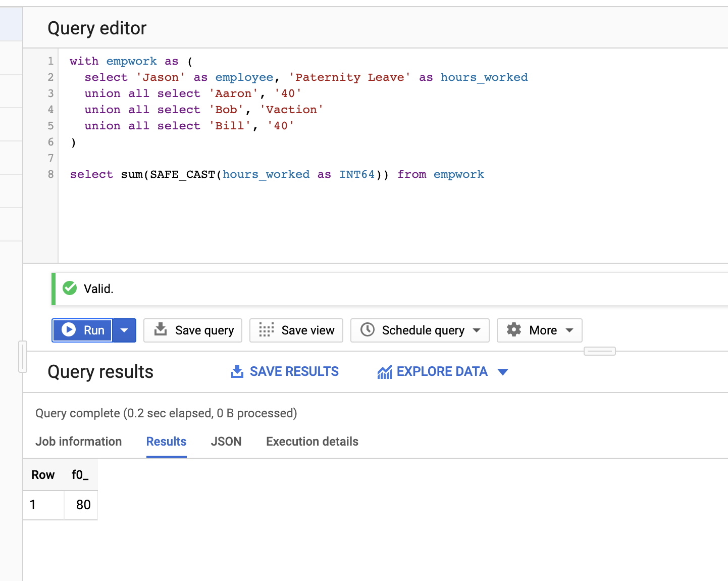This screenshot has width=728, height=581.
Task: Click the green Valid checkmark icon
Action: [x=69, y=288]
